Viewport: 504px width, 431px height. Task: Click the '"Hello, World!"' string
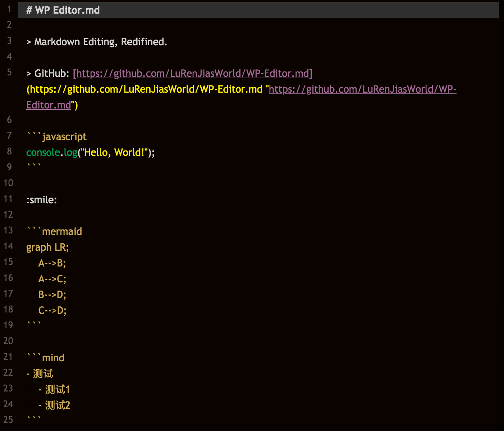114,153
